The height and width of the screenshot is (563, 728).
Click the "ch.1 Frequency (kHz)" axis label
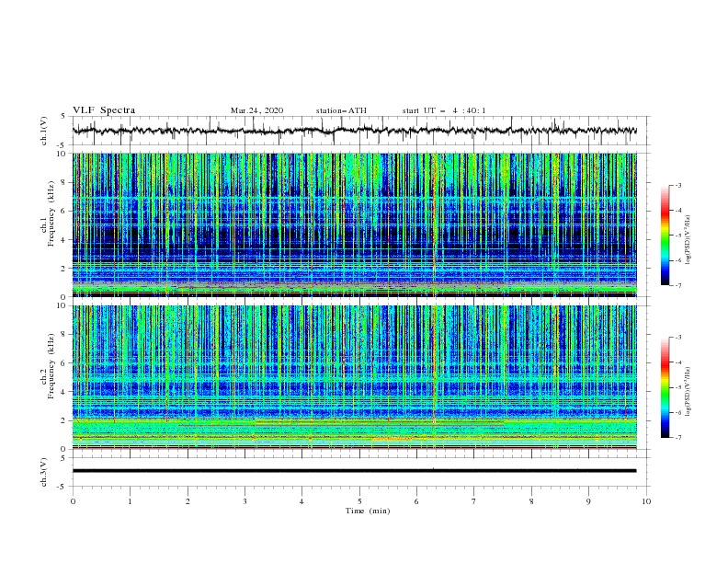click(x=48, y=213)
